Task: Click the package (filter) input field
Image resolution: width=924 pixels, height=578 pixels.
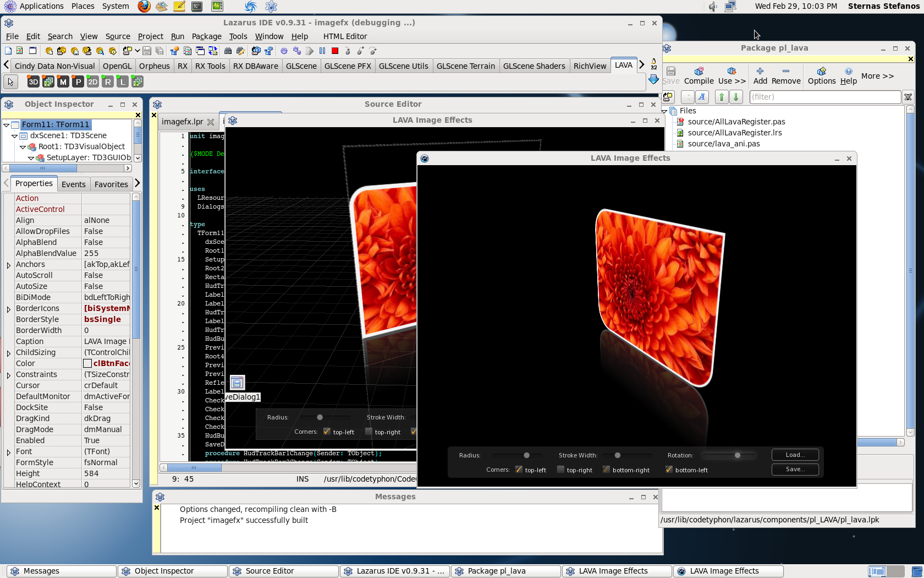Action: tap(824, 97)
